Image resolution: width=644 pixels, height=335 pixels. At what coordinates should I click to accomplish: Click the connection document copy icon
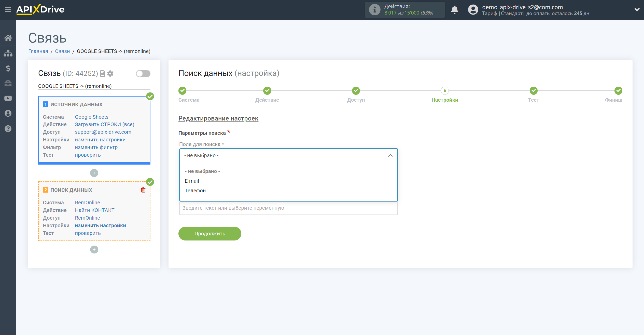tap(103, 74)
